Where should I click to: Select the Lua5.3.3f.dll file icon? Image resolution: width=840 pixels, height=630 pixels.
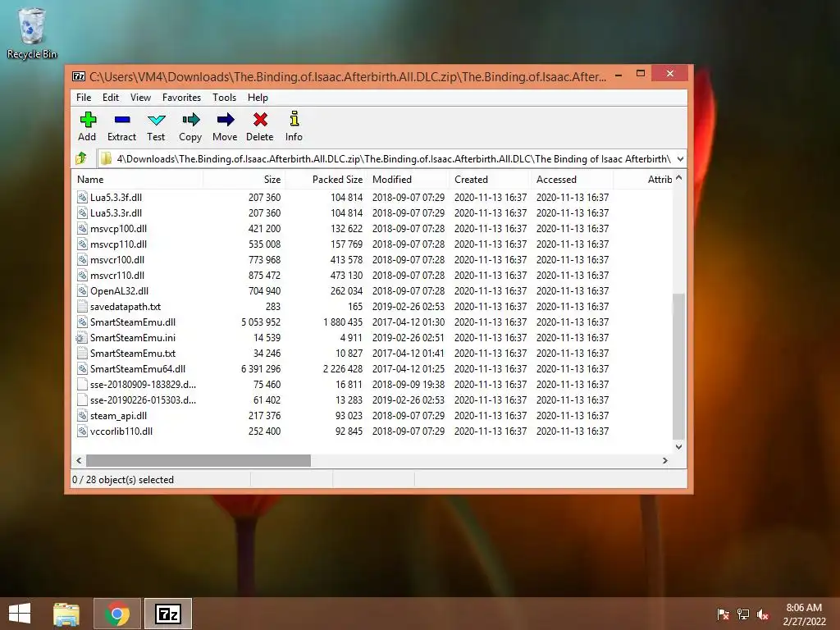pyautogui.click(x=82, y=197)
